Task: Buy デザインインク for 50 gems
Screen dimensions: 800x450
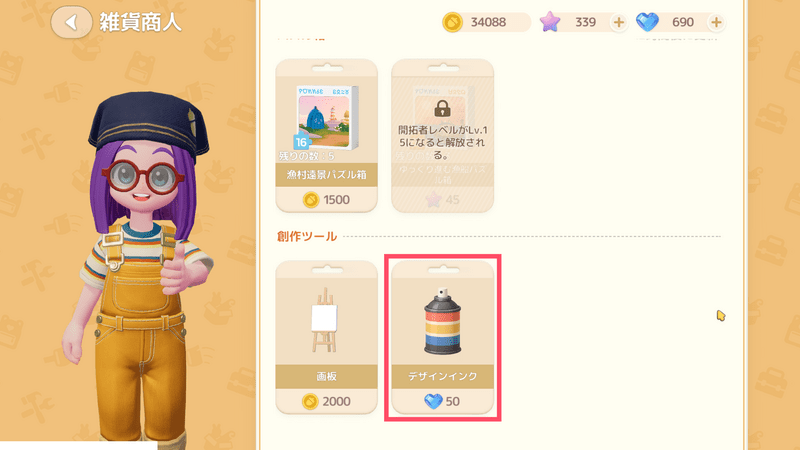Action: pos(442,402)
